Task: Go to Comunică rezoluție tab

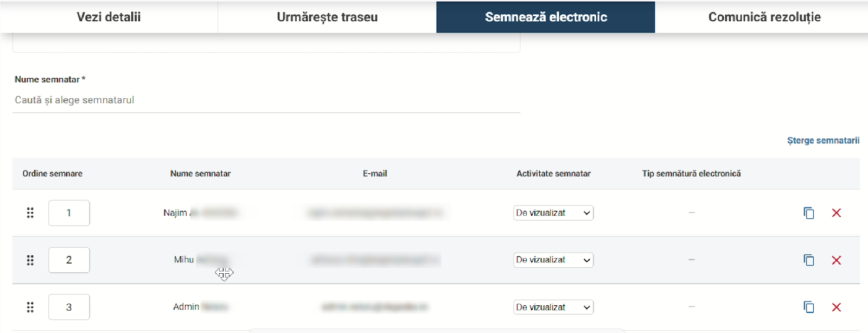Action: pyautogui.click(x=764, y=17)
